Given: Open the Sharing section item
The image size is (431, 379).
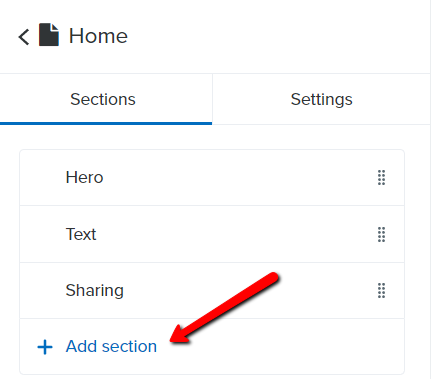Looking at the screenshot, I should (212, 290).
